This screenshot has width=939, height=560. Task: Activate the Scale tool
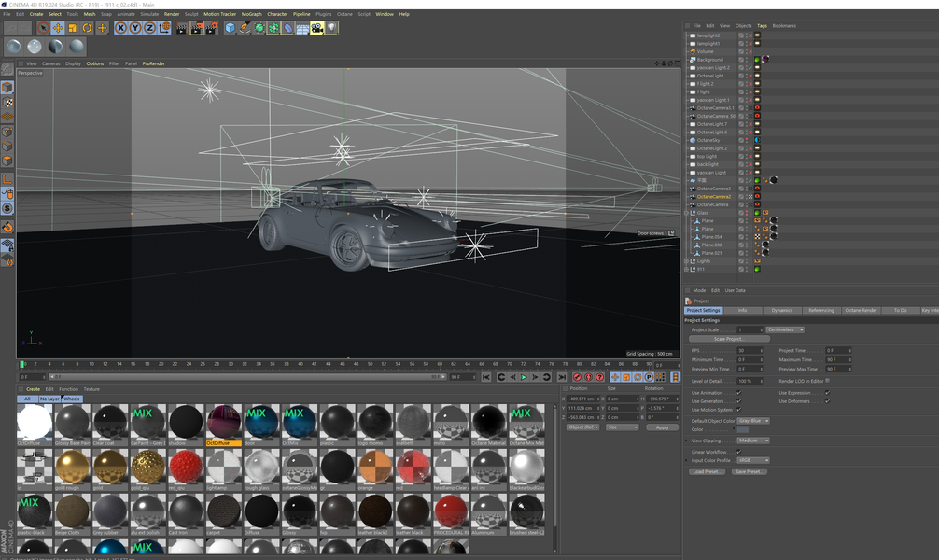(x=73, y=28)
